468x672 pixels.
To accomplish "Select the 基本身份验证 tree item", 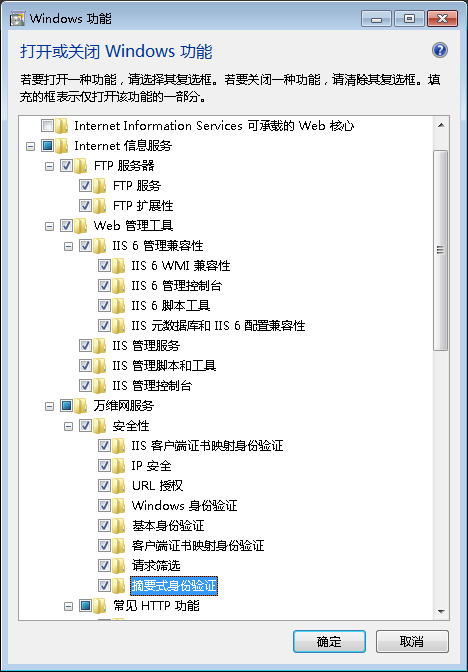I will click(168, 525).
